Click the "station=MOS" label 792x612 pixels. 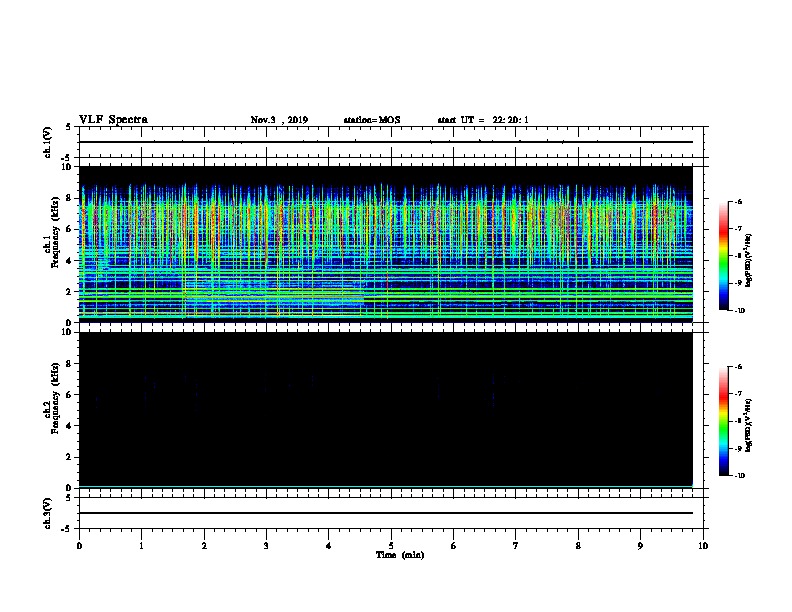click(372, 120)
